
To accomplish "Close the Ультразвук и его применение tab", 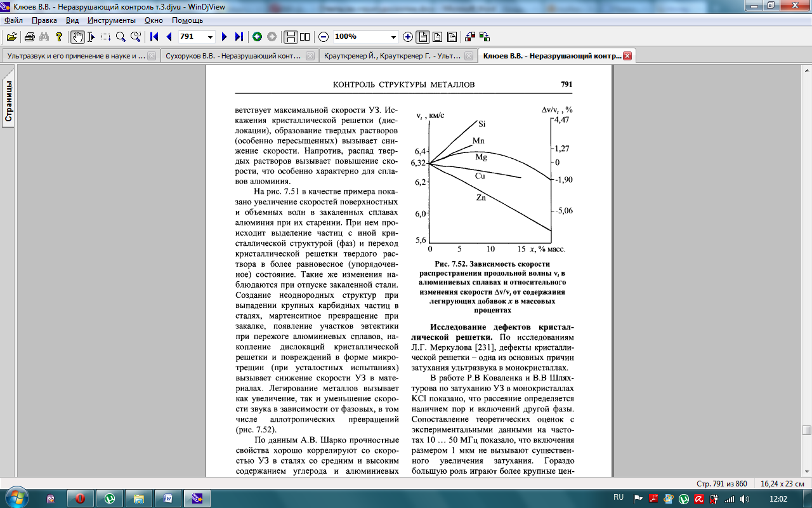I will 151,56.
